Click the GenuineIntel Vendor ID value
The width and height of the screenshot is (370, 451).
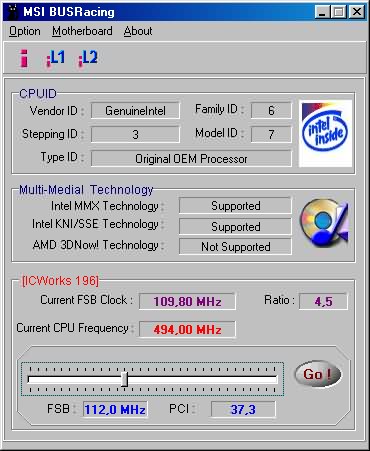[x=135, y=111]
